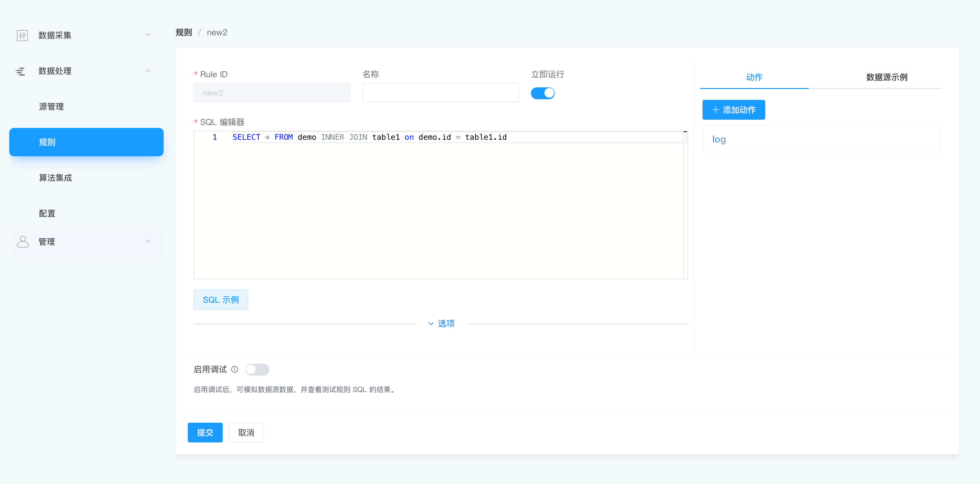The image size is (980, 484).
Task: Open 源管理 in the sidebar
Action: coord(51,106)
